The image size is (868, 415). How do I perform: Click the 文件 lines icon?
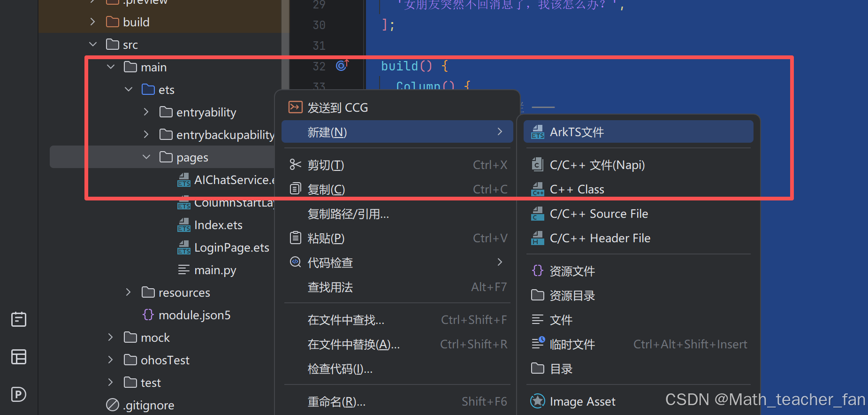[538, 320]
